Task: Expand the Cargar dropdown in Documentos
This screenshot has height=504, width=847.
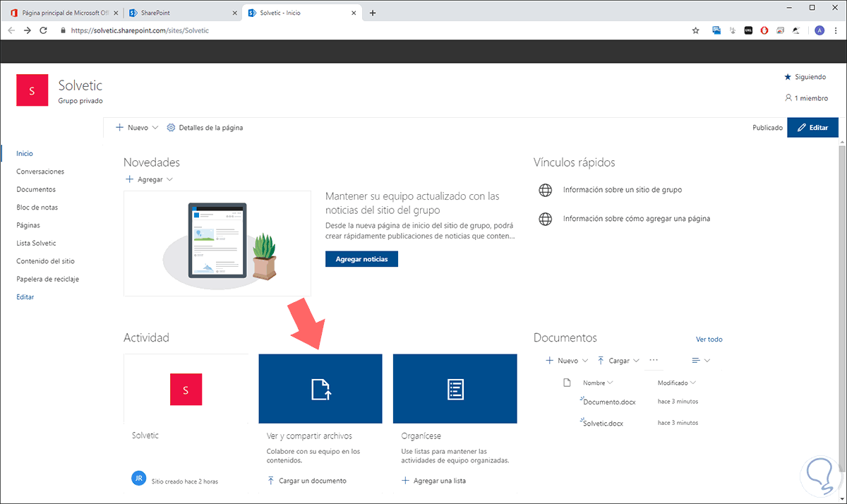Action: [x=636, y=361]
